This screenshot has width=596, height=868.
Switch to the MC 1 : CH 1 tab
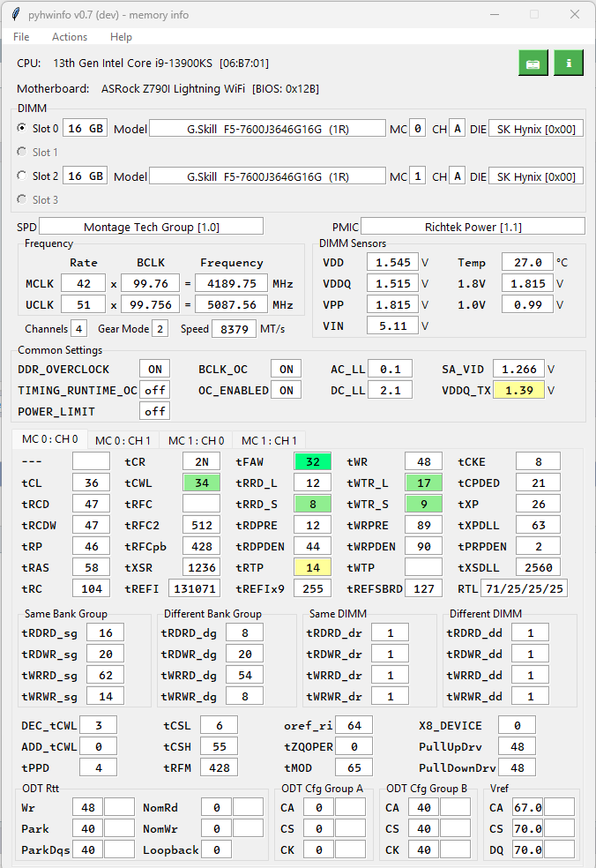click(x=269, y=441)
